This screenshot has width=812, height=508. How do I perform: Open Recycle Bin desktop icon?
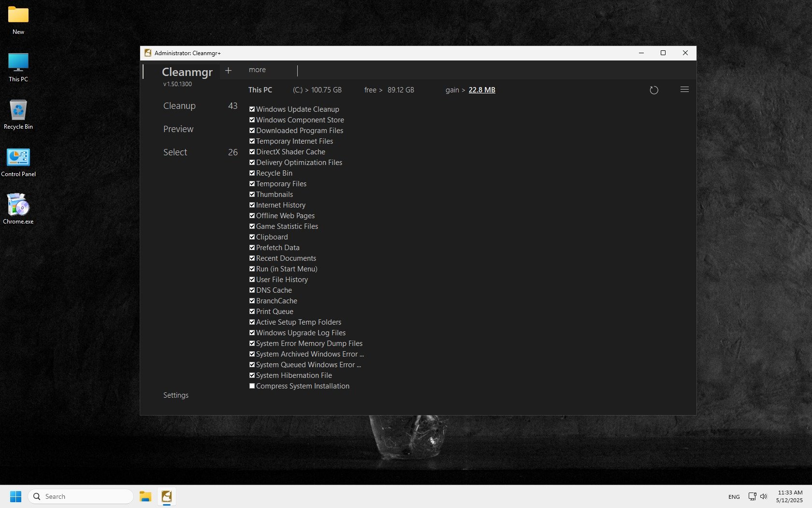pos(18,111)
